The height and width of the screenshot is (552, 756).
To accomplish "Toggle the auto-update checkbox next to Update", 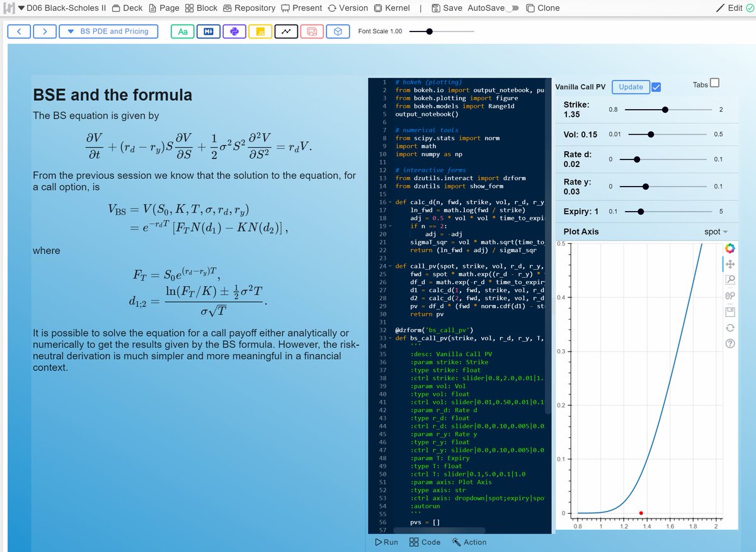I will (656, 87).
